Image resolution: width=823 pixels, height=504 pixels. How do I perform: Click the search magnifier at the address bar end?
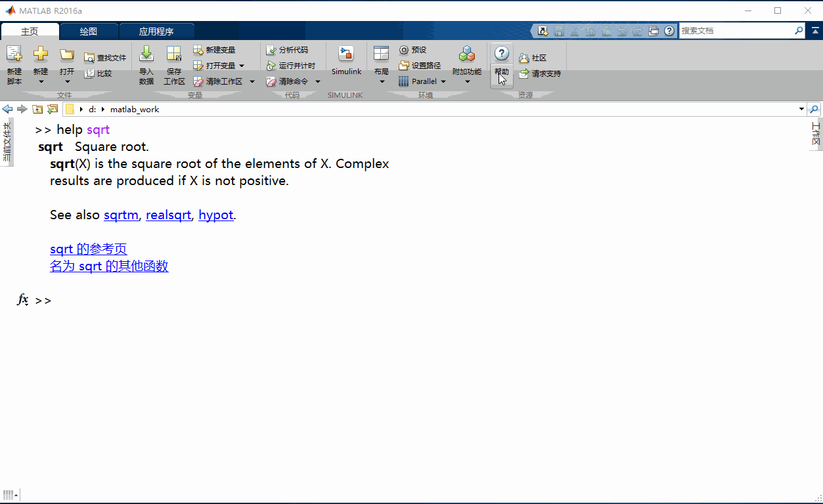[814, 109]
